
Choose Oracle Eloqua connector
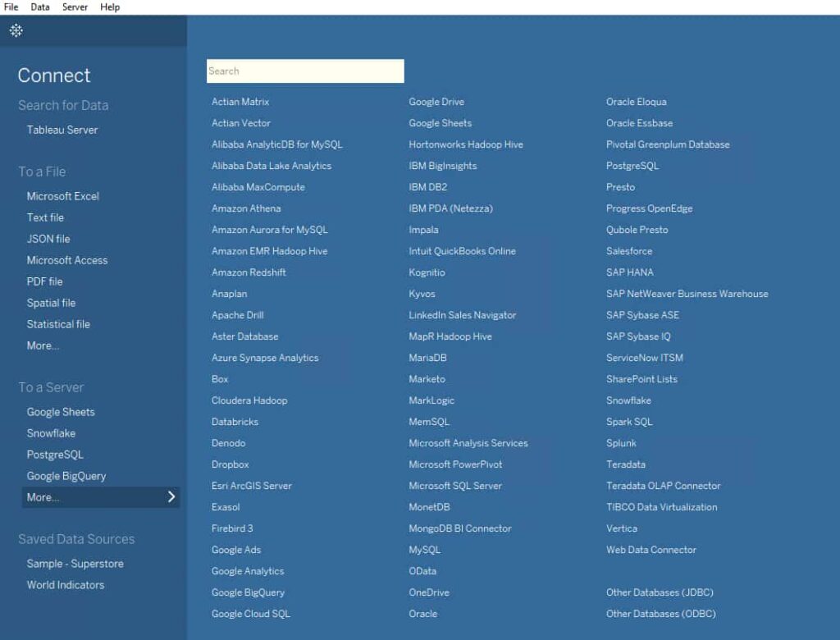pos(637,102)
